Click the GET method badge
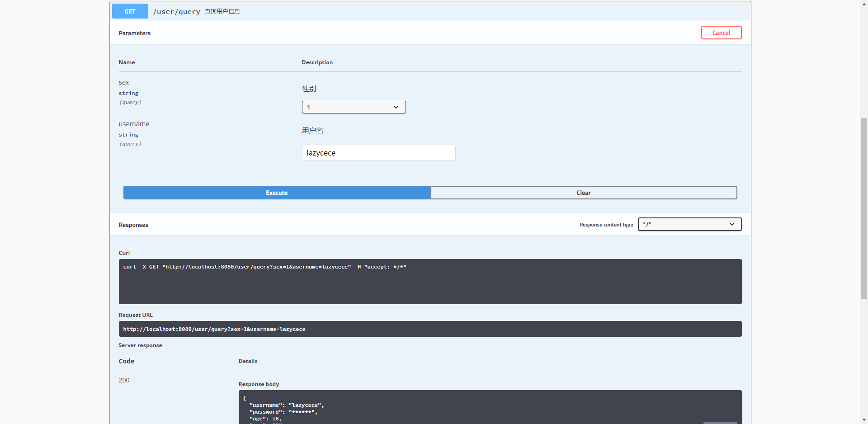Screen dimensions: 868x424 [x=130, y=11]
